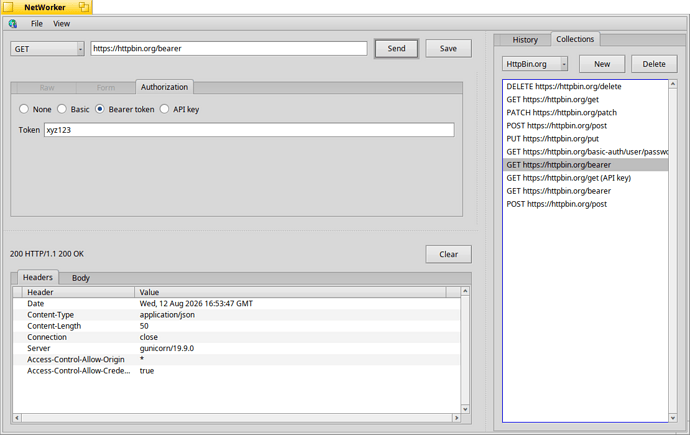Click headers table scroll up arrow
The width and height of the screenshot is (690, 435).
[465, 291]
